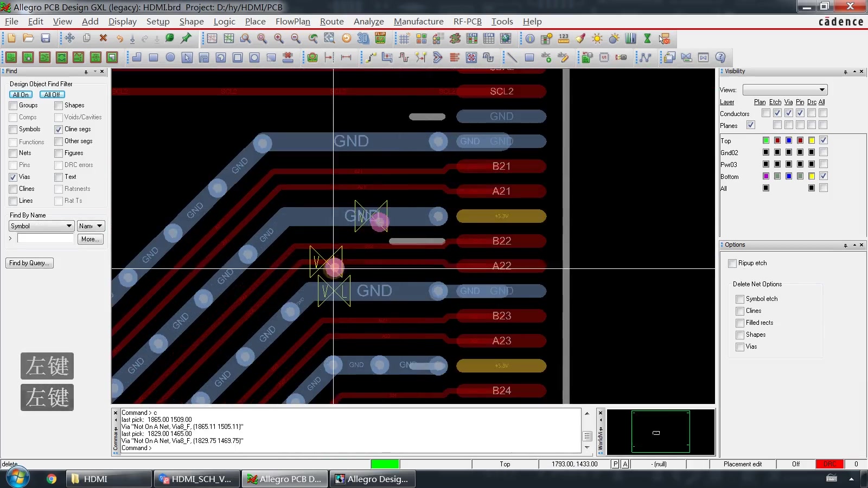Uncheck the Vias checkbox in Find filter
Viewport: 868px width, 488px height.
[x=14, y=177]
